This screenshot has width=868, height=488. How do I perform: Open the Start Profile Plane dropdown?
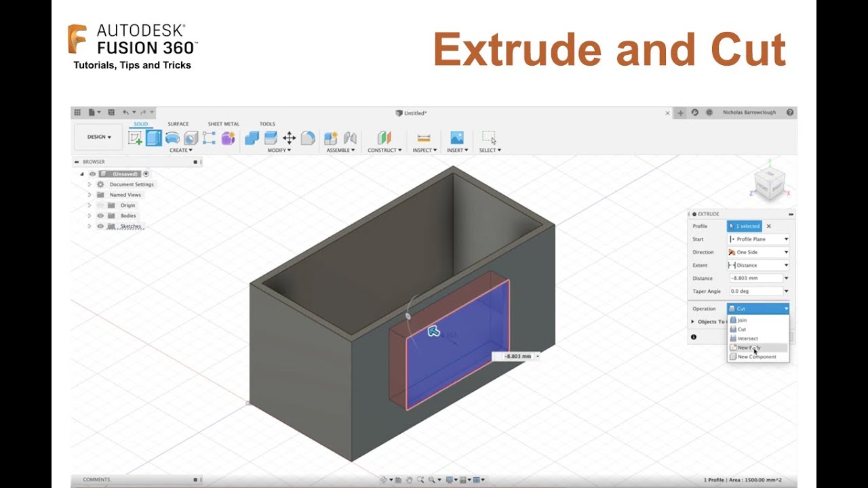[758, 239]
